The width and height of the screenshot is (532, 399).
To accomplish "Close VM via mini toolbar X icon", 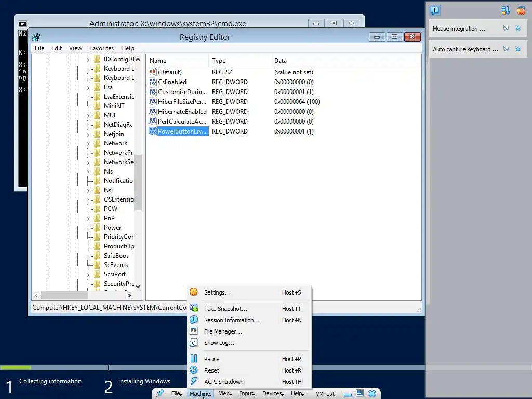I will tap(372, 393).
